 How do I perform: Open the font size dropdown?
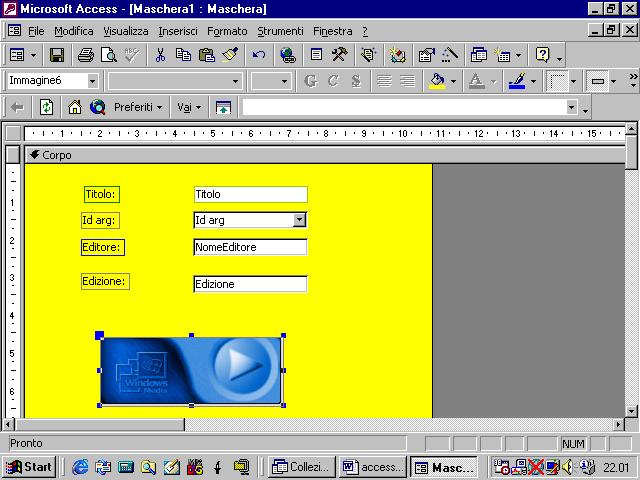click(x=284, y=81)
